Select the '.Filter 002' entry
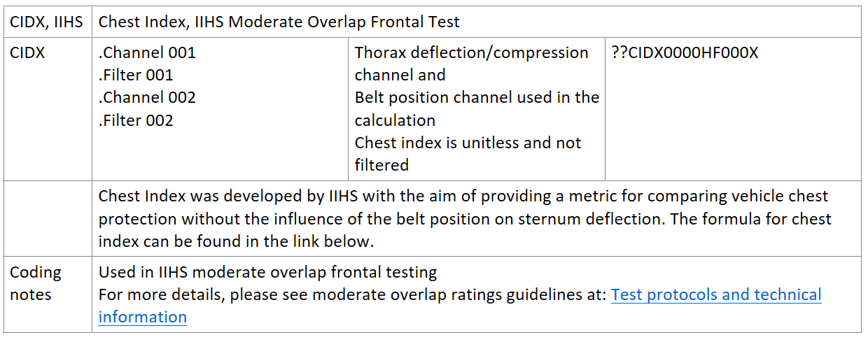868x342 pixels. click(136, 120)
